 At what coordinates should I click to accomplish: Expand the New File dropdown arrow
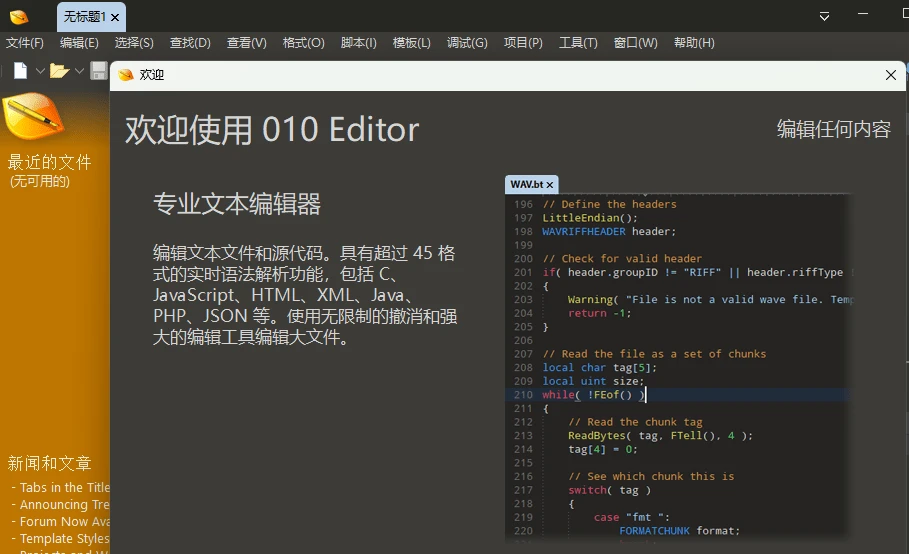pyautogui.click(x=40, y=71)
